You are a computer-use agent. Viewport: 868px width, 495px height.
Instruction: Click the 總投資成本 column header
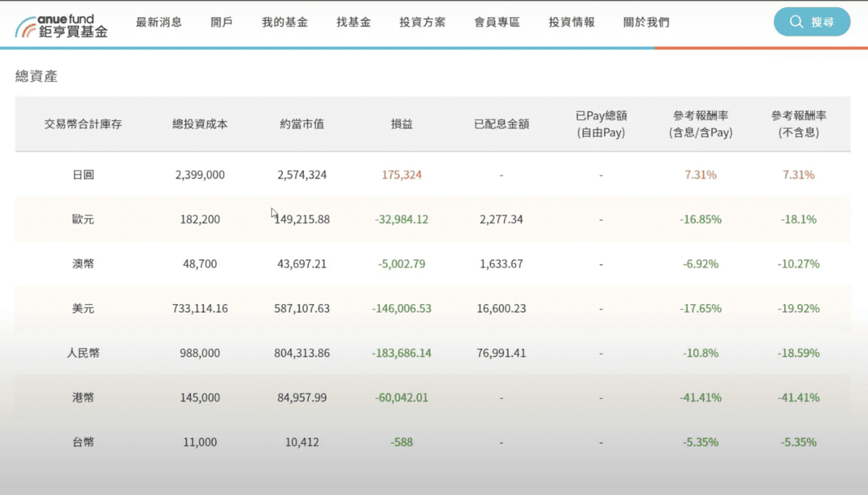point(200,124)
